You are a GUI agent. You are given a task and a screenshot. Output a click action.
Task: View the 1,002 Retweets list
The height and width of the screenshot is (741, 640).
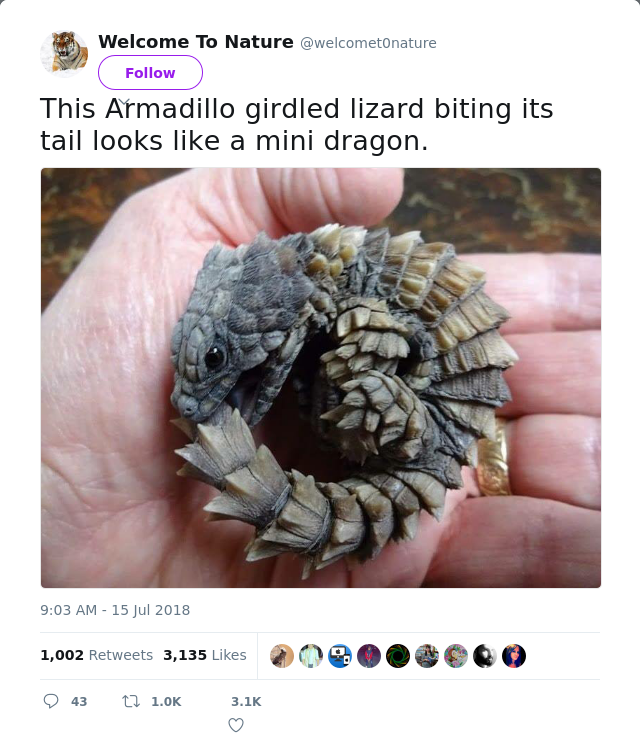(96, 655)
